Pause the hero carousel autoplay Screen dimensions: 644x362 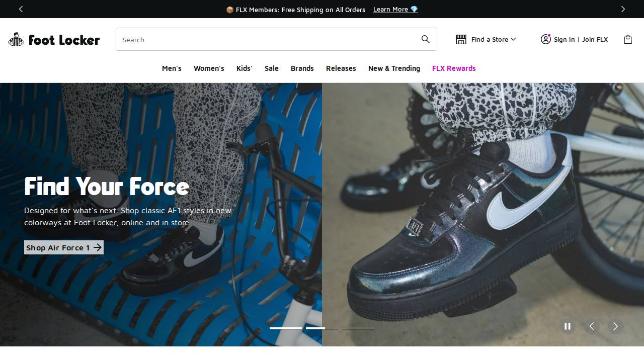pyautogui.click(x=568, y=326)
